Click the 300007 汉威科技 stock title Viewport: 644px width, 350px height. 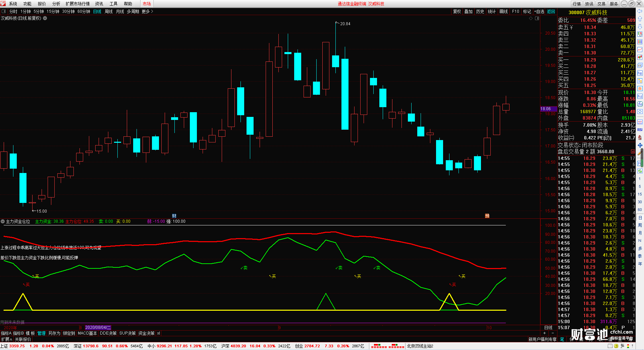click(x=588, y=12)
